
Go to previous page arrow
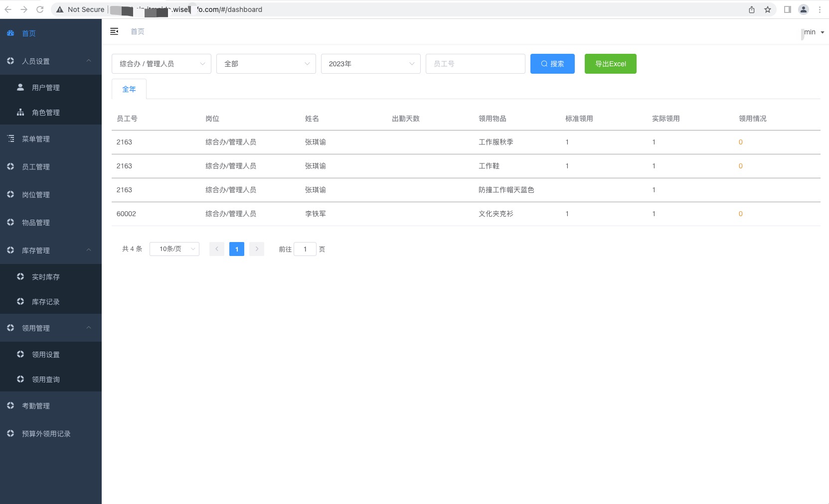(217, 249)
